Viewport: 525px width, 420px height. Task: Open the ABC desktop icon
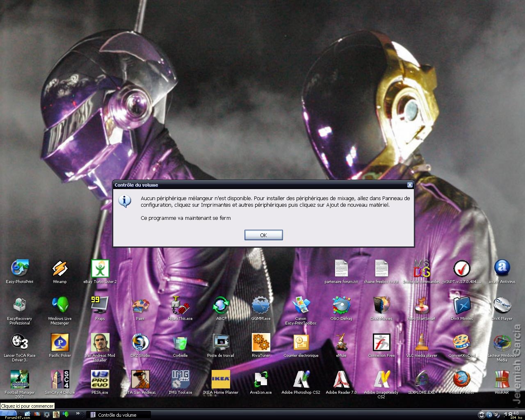(220, 308)
